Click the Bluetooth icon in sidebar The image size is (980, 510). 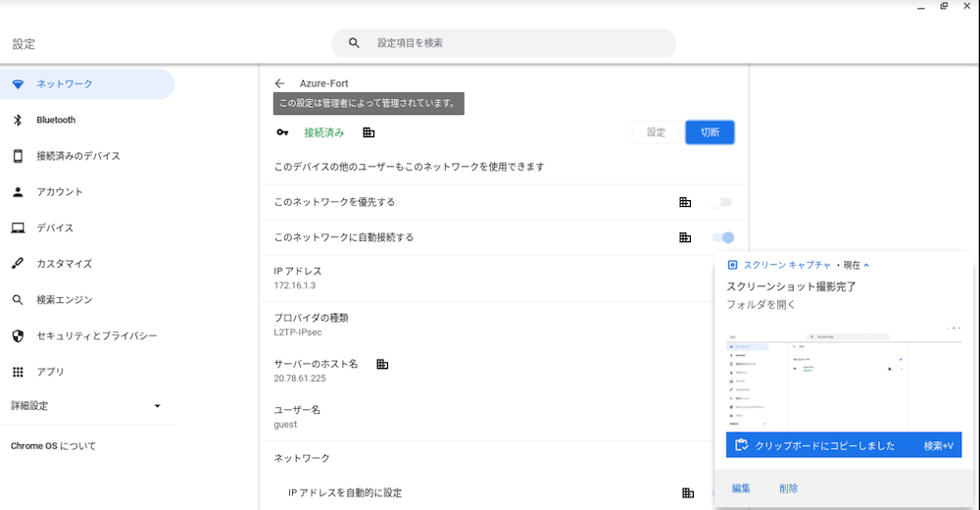pyautogui.click(x=18, y=120)
